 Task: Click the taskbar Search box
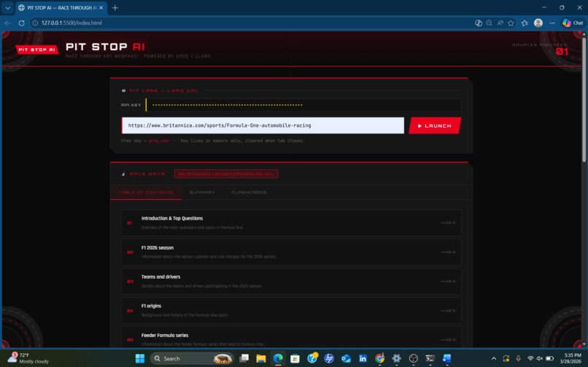point(192,358)
